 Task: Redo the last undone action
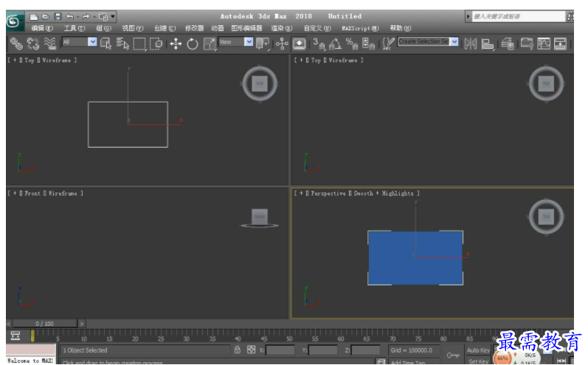[x=86, y=16]
